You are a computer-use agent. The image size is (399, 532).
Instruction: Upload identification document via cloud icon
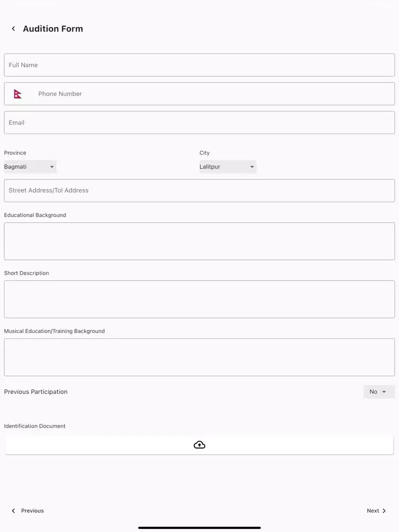click(x=199, y=445)
